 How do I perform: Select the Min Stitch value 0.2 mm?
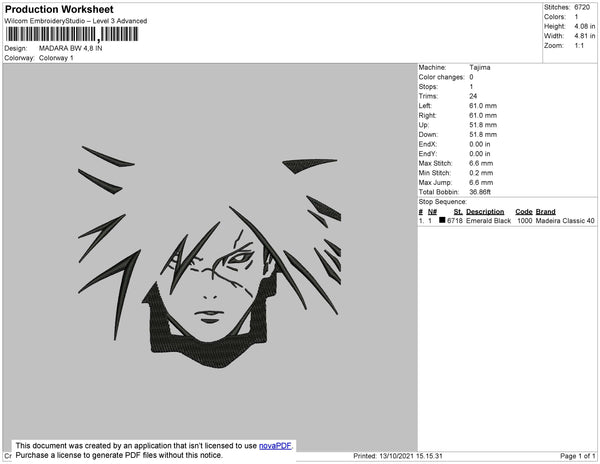pyautogui.click(x=481, y=173)
